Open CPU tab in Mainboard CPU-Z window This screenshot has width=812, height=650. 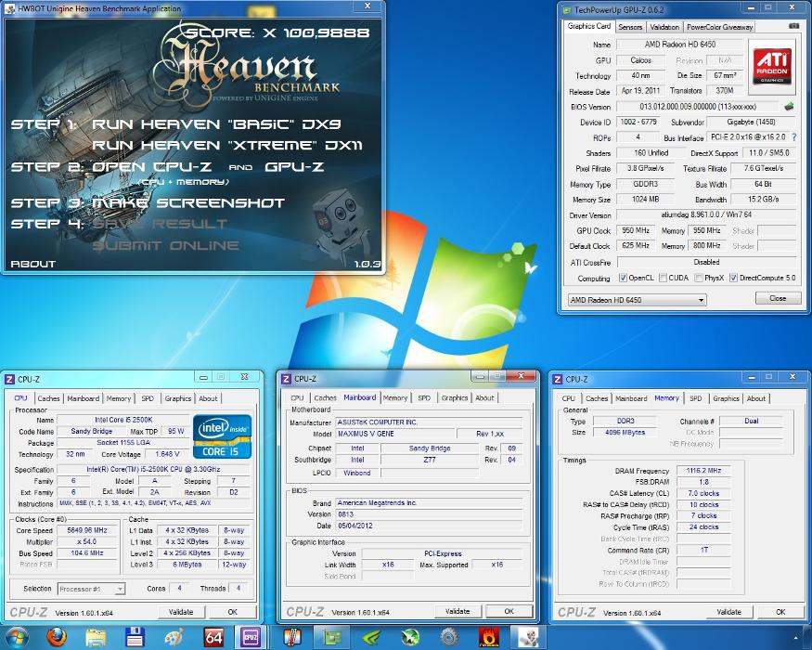pos(297,398)
